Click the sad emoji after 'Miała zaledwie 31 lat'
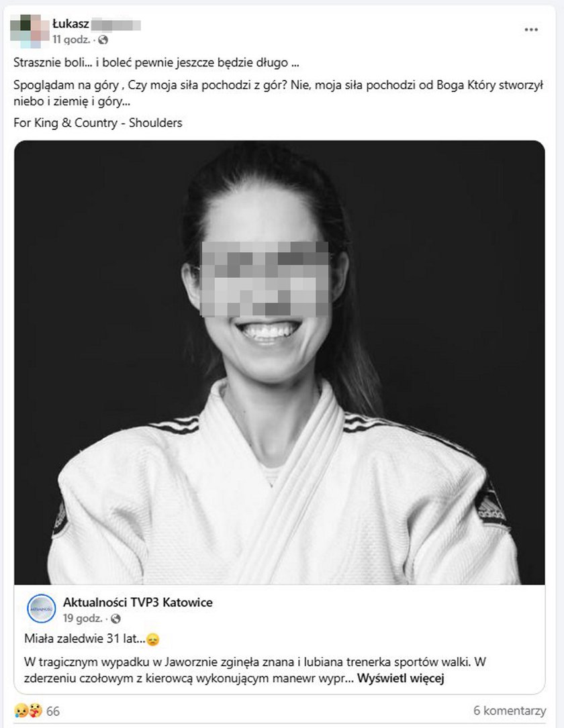This screenshot has width=564, height=728. click(x=153, y=640)
